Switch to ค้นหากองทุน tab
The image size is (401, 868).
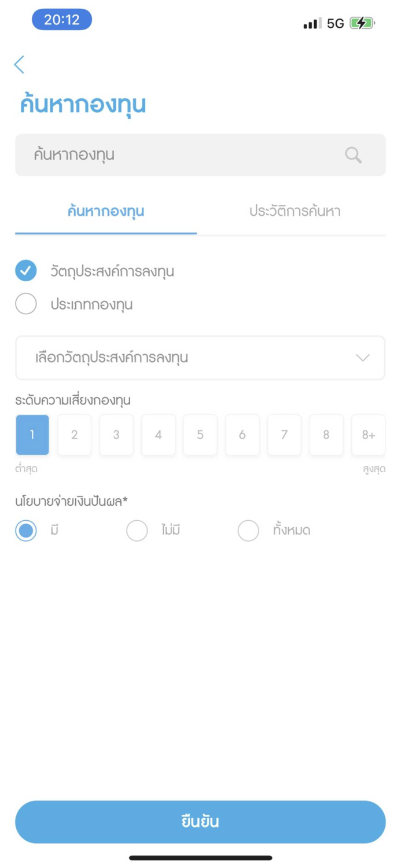(106, 211)
